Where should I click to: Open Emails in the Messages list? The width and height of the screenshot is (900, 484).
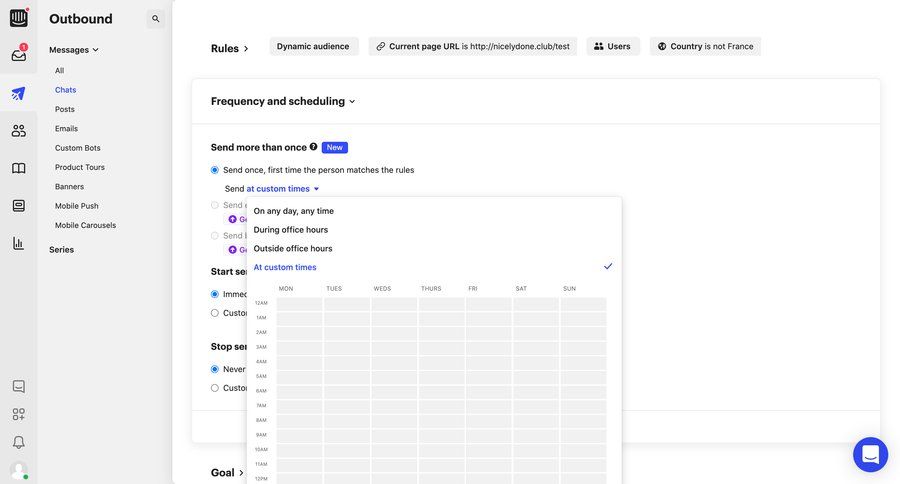66,129
